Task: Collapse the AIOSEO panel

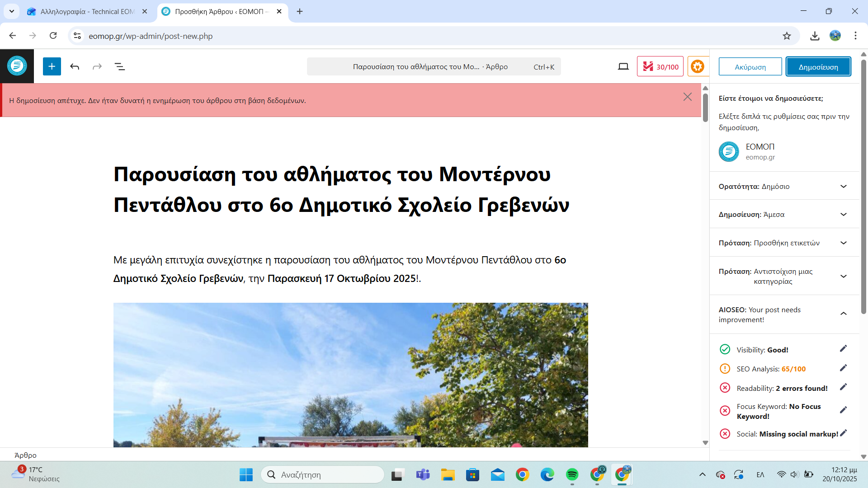Action: [x=843, y=314]
